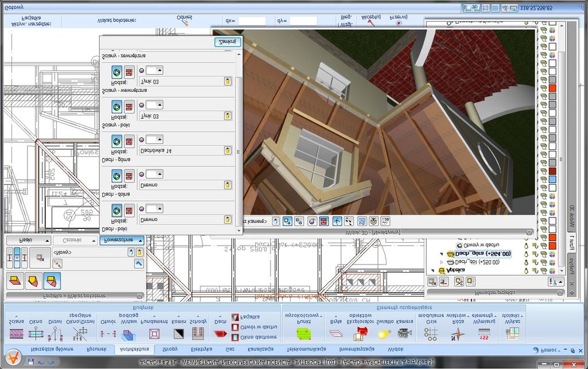Click the Zamknij button
Screen dimensions: 588x369
(227, 42)
